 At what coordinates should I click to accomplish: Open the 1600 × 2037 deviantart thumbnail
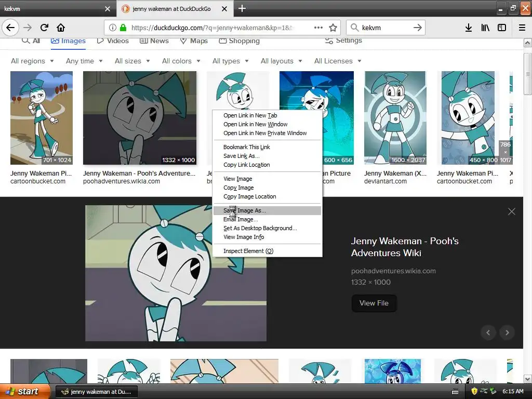(395, 118)
